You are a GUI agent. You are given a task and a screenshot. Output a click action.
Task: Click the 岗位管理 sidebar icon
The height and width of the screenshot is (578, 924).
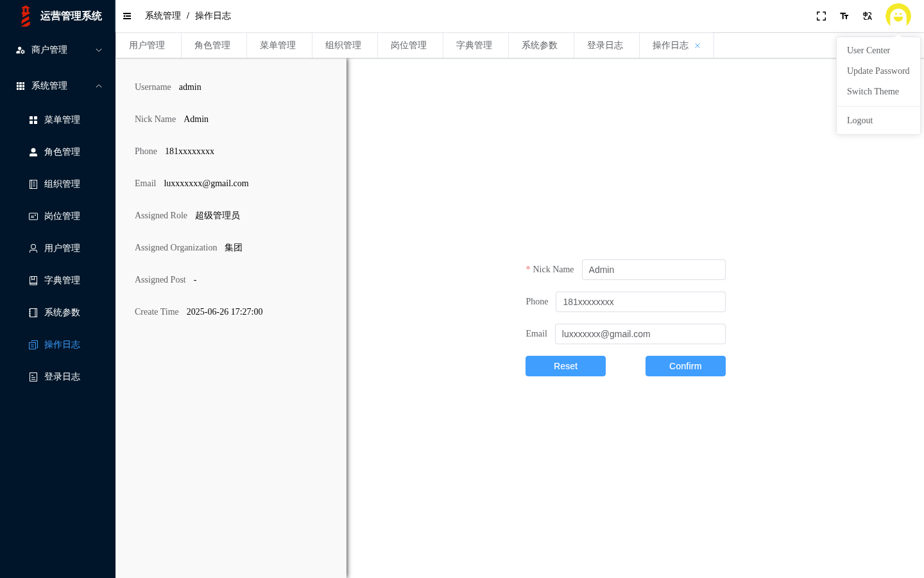[33, 216]
